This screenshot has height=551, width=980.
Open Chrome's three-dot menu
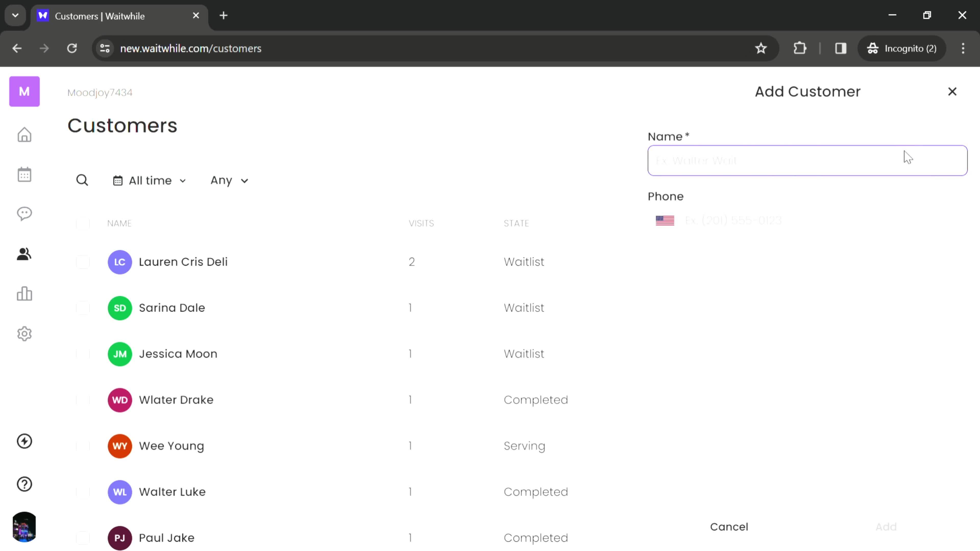[x=963, y=48]
